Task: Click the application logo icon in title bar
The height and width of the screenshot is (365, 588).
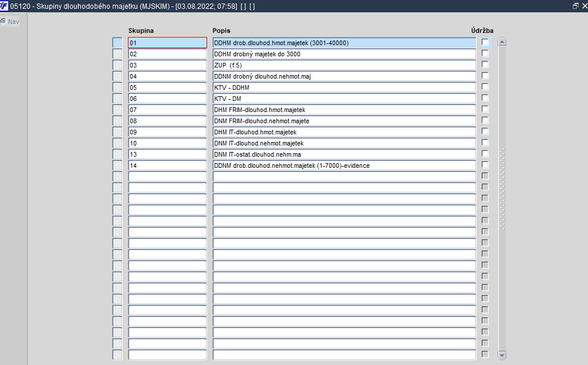Action: 4,6
